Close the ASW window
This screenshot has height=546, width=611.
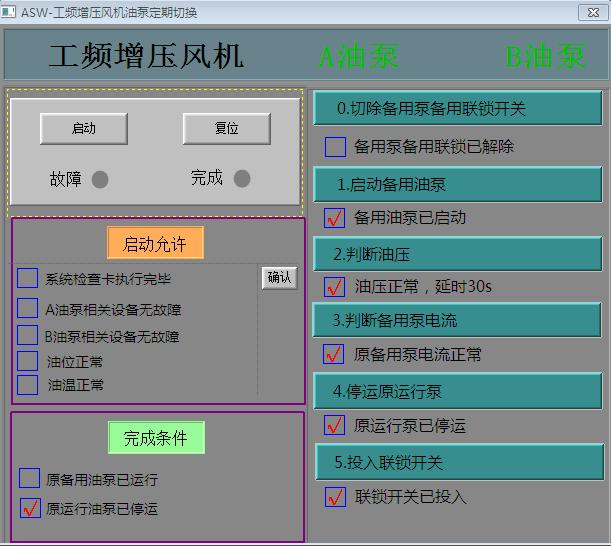click(x=591, y=12)
